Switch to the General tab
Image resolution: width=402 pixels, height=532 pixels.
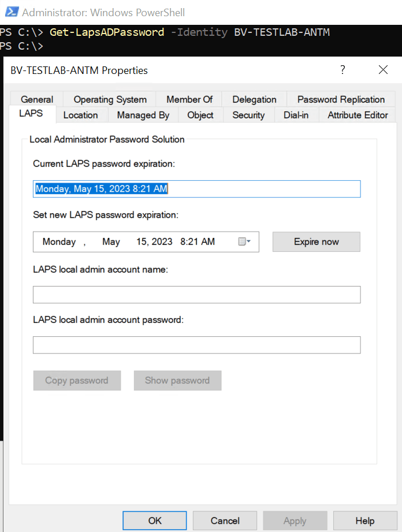[x=37, y=99]
